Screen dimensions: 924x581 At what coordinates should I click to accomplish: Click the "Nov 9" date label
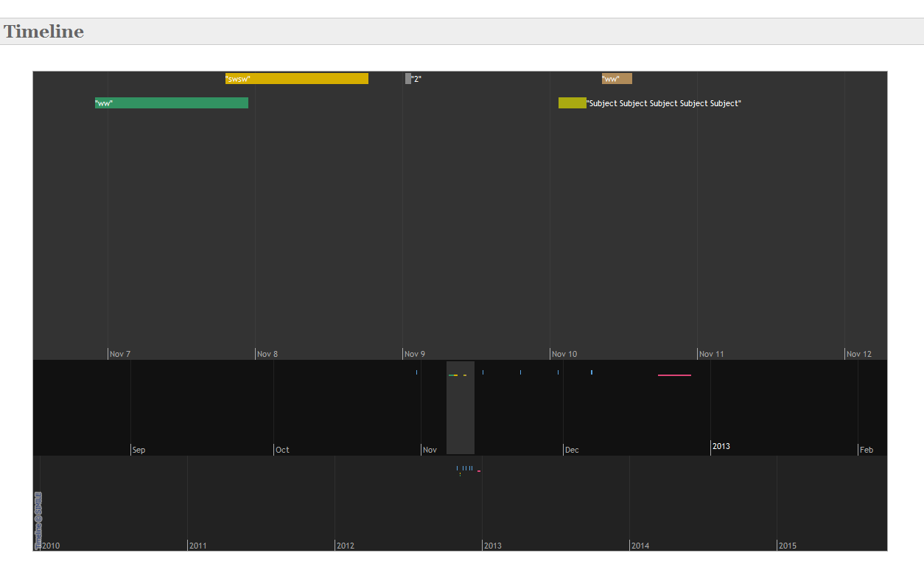tap(415, 355)
